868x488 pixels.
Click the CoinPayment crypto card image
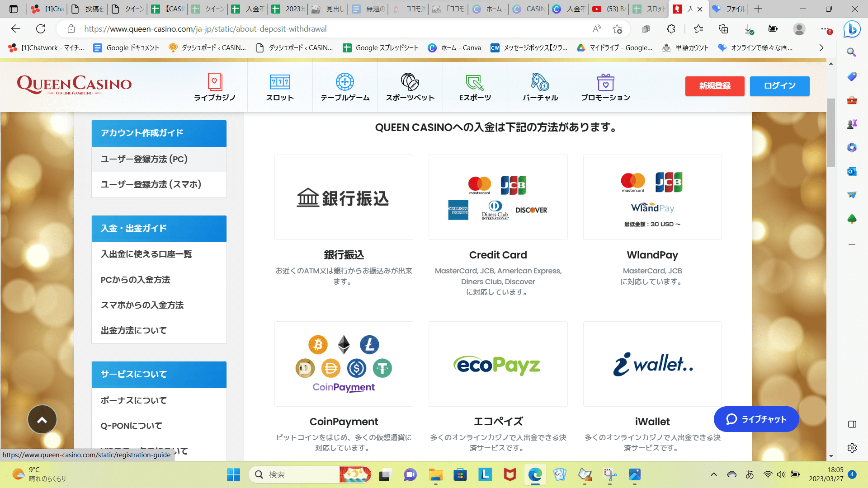click(344, 364)
